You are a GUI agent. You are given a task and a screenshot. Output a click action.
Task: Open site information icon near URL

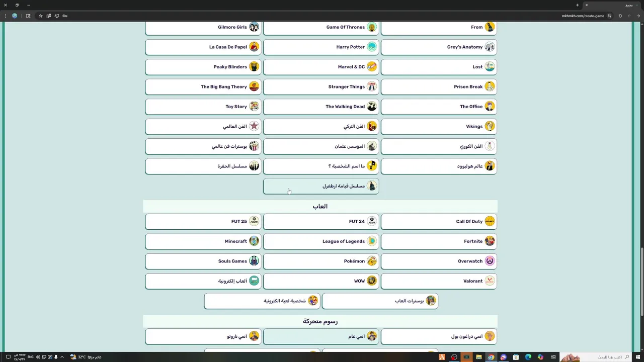tap(610, 16)
